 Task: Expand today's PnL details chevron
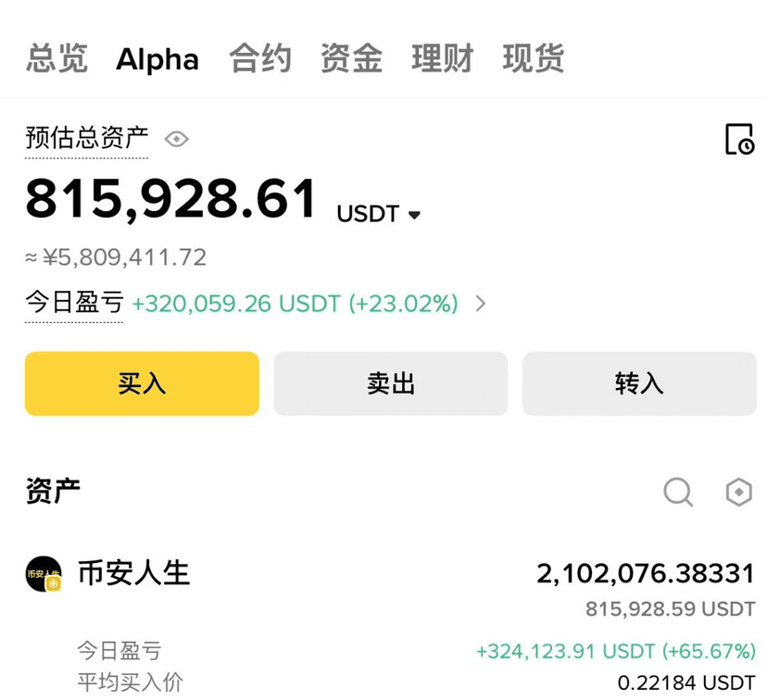(481, 303)
